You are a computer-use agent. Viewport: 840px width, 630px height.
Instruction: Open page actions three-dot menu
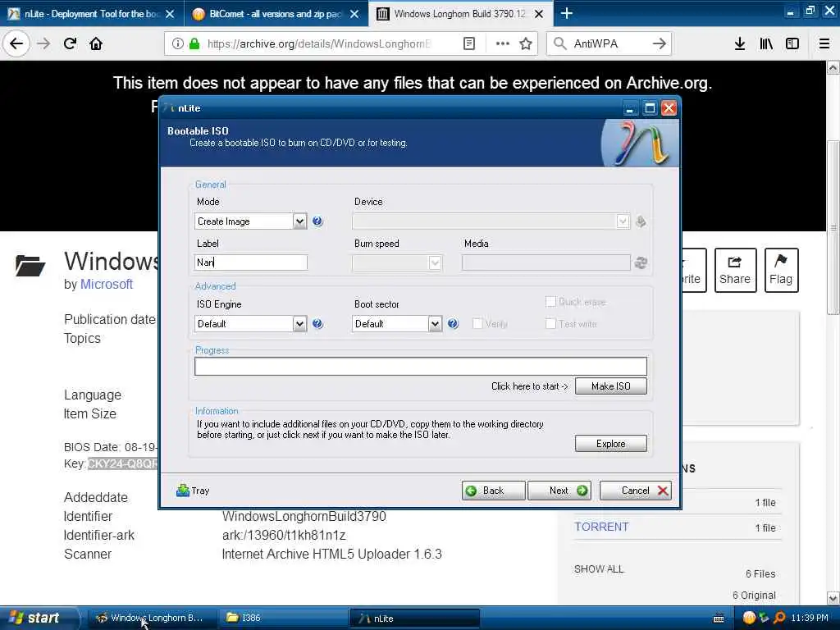[x=503, y=43]
